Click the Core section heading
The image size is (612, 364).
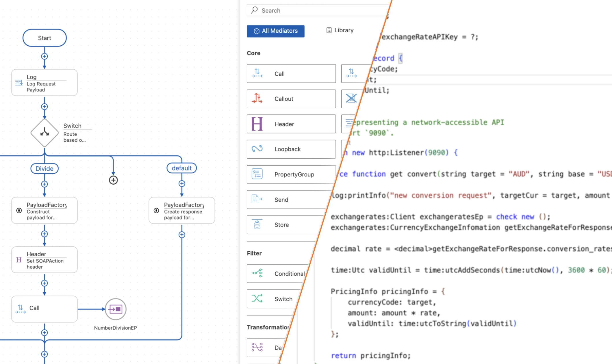(x=254, y=53)
